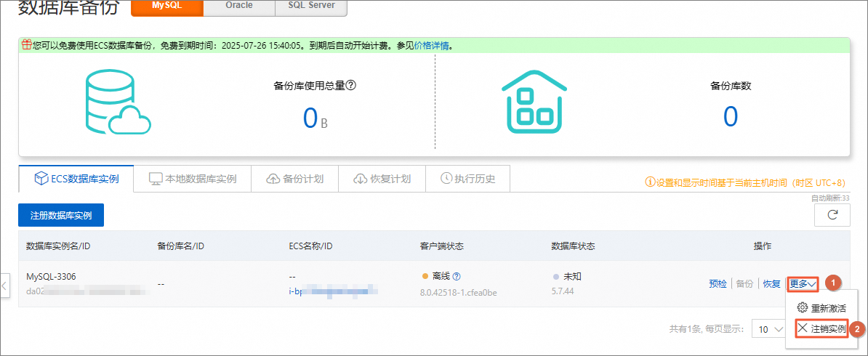
Task: Refresh the instance list with the reload button
Action: (832, 215)
